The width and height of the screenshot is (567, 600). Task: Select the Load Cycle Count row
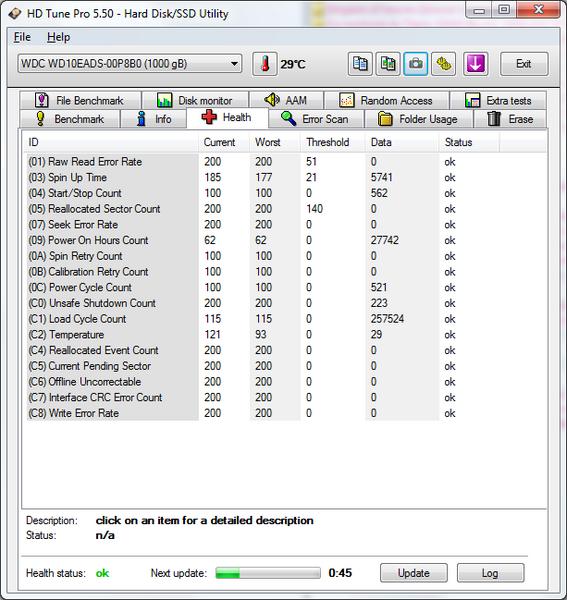click(264, 319)
